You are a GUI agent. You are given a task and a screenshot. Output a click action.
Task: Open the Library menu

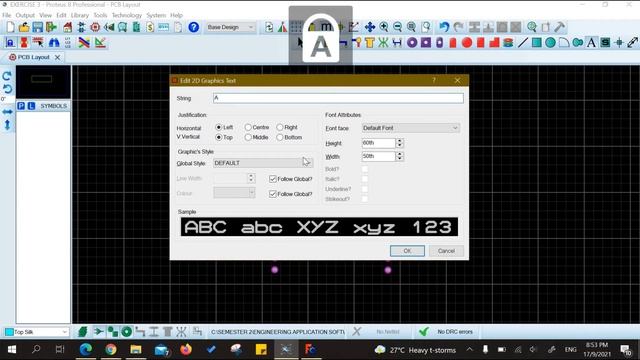[80, 15]
